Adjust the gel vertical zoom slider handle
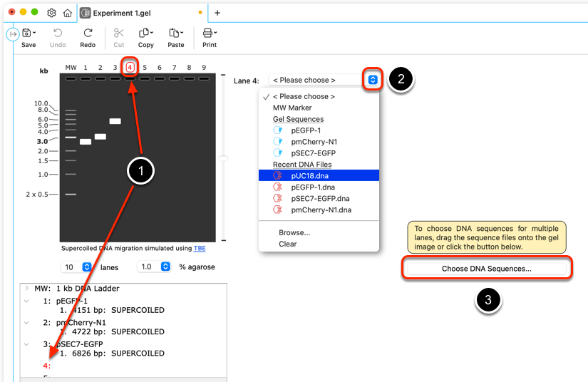The height and width of the screenshot is (382, 588). 224,159
